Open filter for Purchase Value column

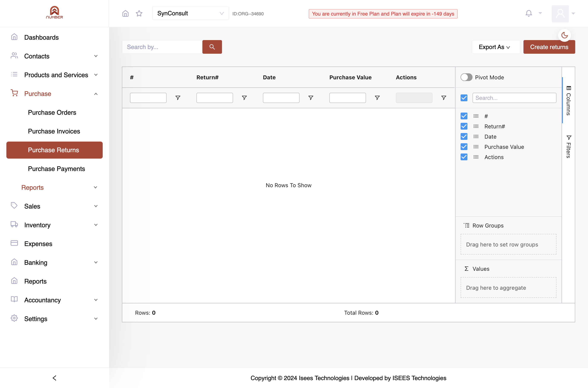377,98
